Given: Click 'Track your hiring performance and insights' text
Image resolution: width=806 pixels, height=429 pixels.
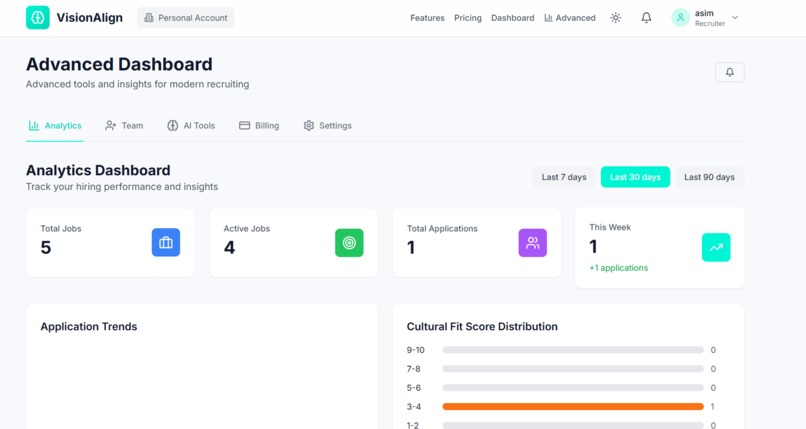Looking at the screenshot, I should pyautogui.click(x=122, y=186).
